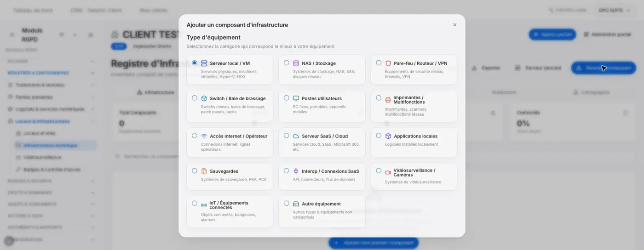This screenshot has height=250, width=644.
Task: Open Infrastructure technique in sidebar
Action: pyautogui.click(x=55, y=145)
